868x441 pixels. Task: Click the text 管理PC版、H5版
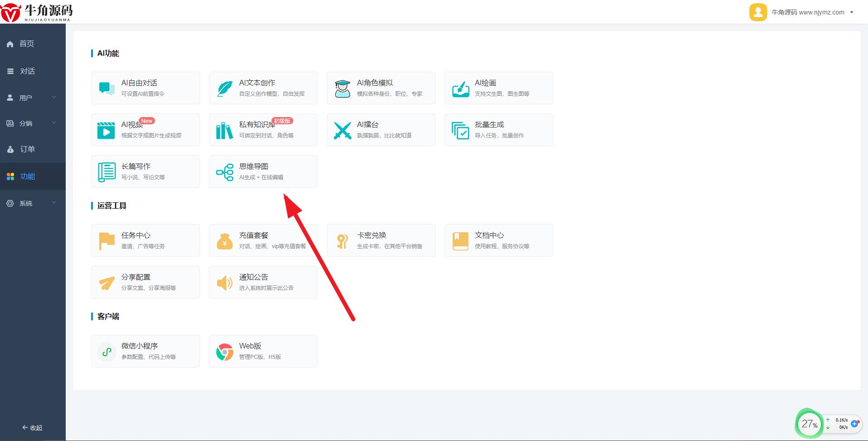(260, 357)
